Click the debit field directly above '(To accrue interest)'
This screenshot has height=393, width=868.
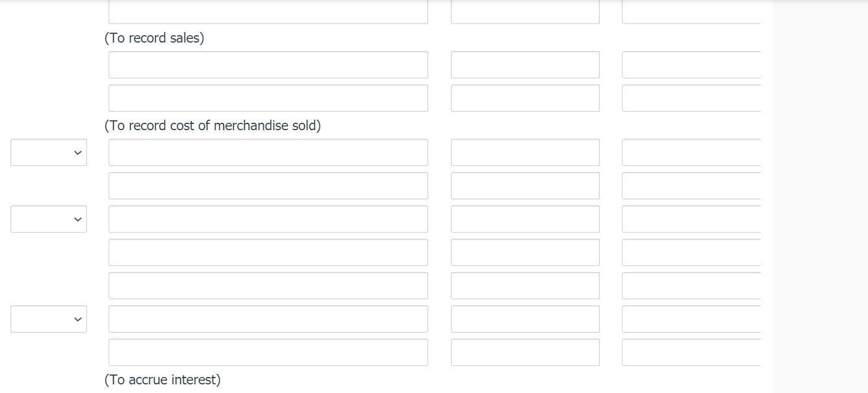coord(525,352)
